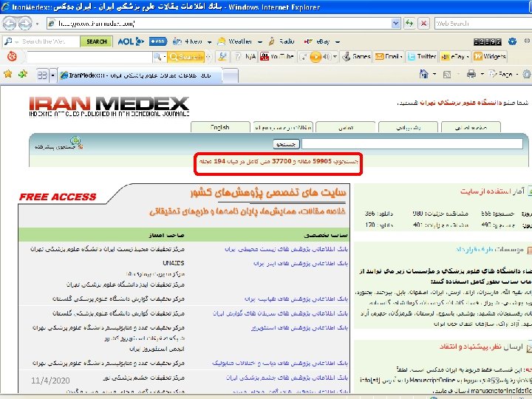Stop loading with the red X icon
Screen dimensions: 532x399
(423, 24)
